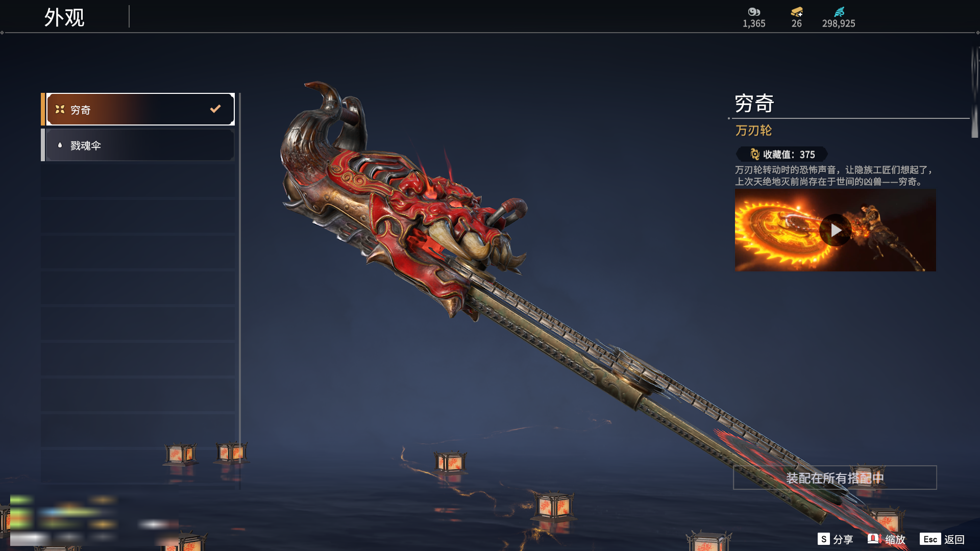This screenshot has height=551, width=980.
Task: Click the right-side vertical scrollbar
Action: 974,92
